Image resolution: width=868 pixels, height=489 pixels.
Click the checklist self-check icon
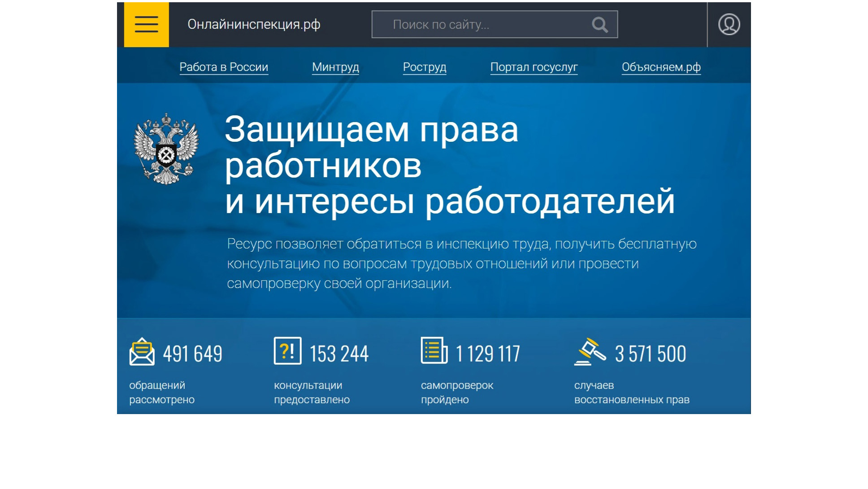(434, 351)
